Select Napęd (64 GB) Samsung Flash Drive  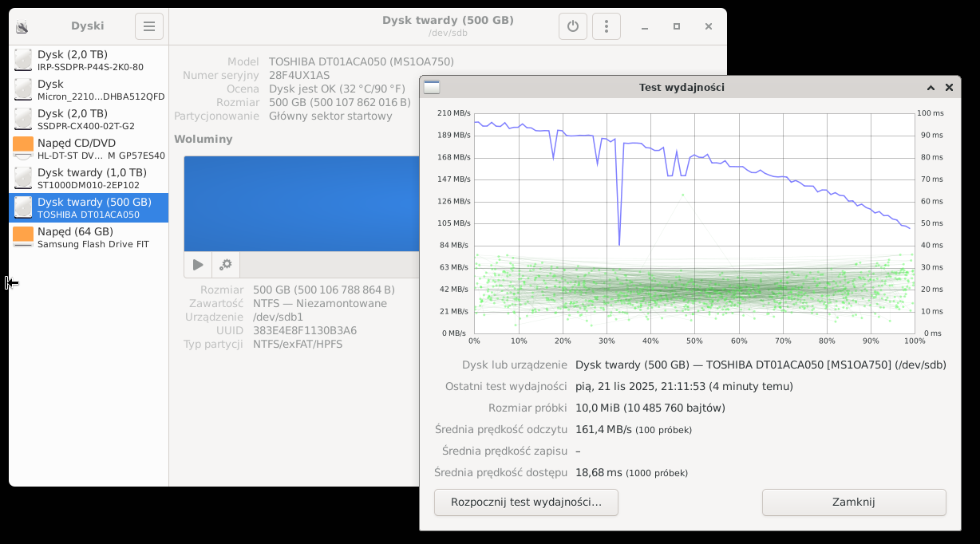(x=89, y=238)
